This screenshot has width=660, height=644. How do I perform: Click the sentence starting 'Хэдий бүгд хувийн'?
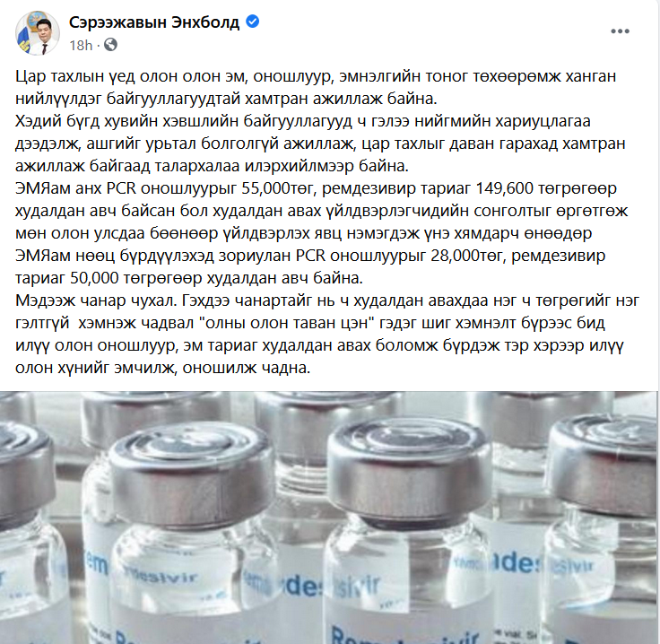click(320, 144)
